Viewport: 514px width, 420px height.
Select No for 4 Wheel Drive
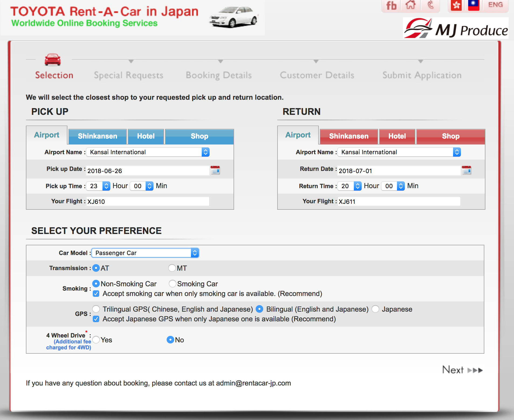[170, 340]
